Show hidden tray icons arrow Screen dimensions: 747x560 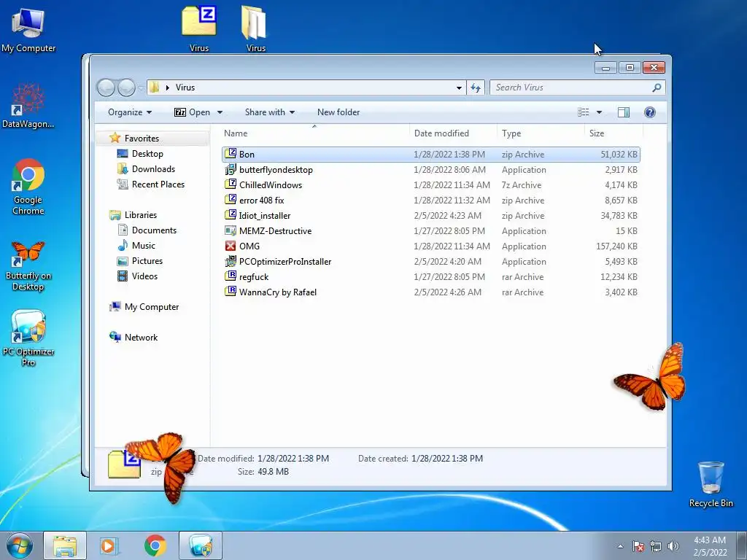[x=620, y=546]
